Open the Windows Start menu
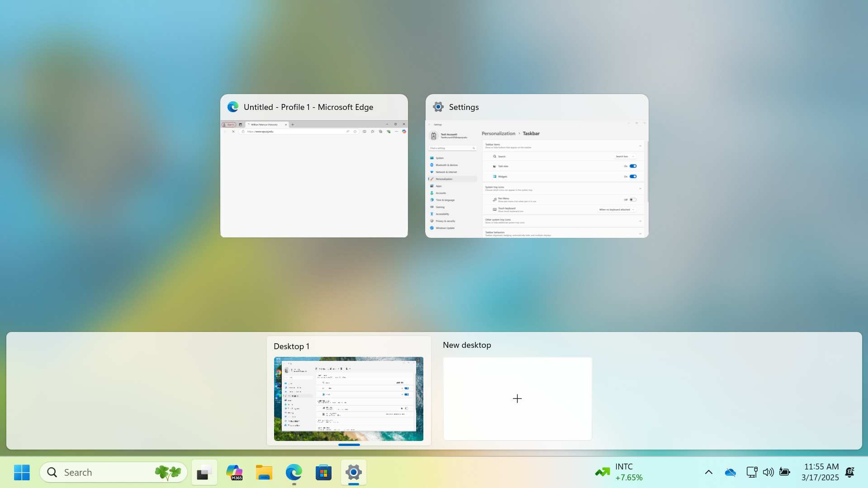Screen dimensions: 868x488 click(22, 472)
